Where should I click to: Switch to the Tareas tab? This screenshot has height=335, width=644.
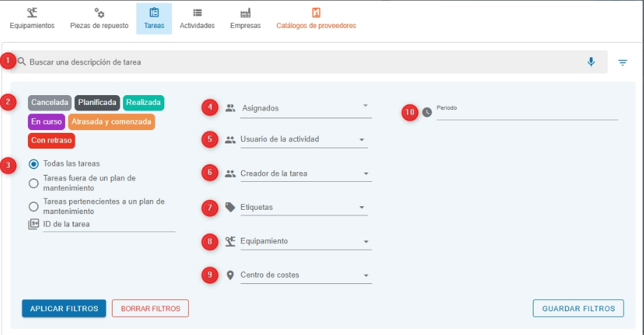[154, 19]
